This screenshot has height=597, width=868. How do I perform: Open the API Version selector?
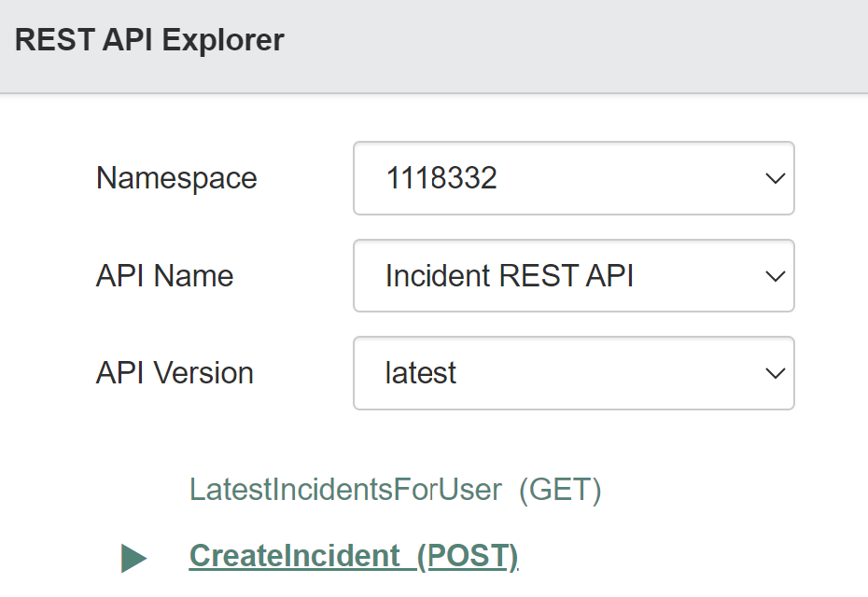click(x=573, y=373)
